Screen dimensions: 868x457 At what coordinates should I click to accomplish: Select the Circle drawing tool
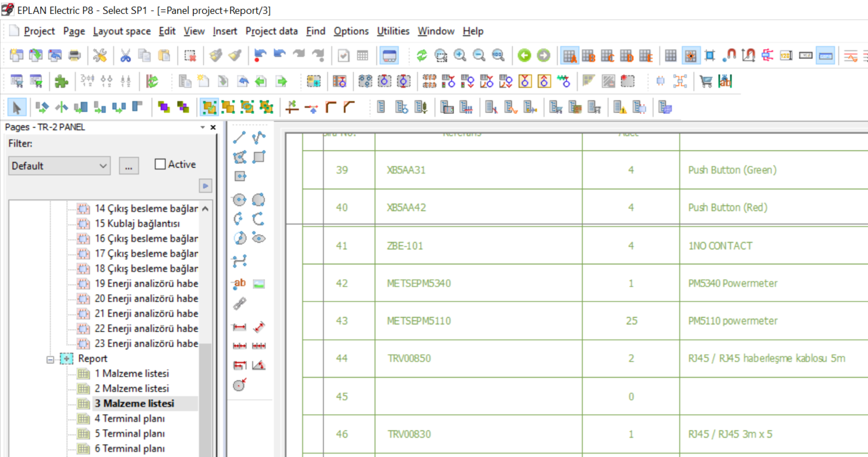tap(240, 200)
